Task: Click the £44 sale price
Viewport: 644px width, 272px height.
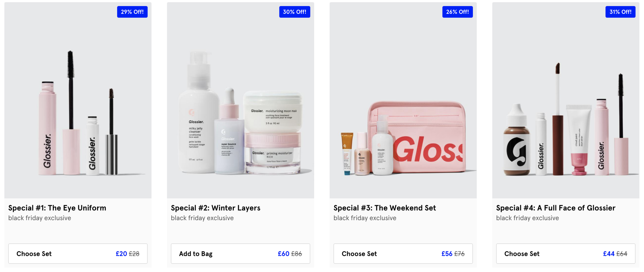Action: point(609,254)
